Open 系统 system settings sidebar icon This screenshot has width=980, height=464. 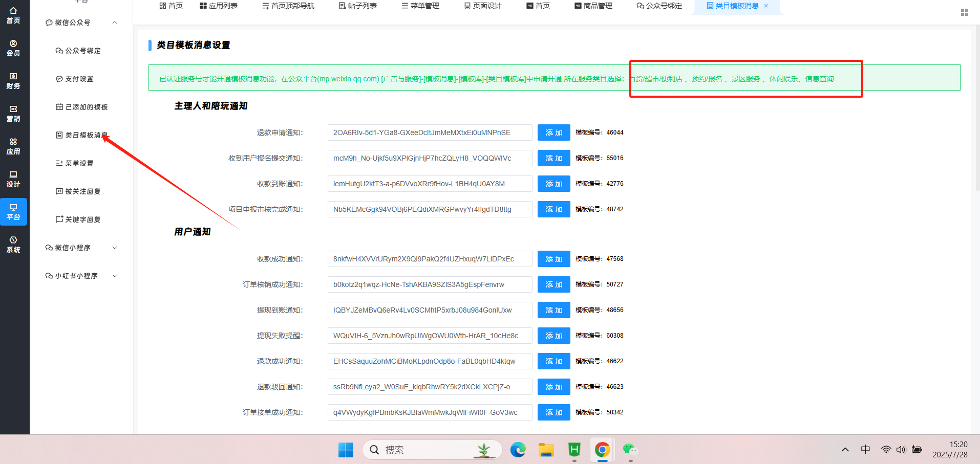[x=13, y=245]
